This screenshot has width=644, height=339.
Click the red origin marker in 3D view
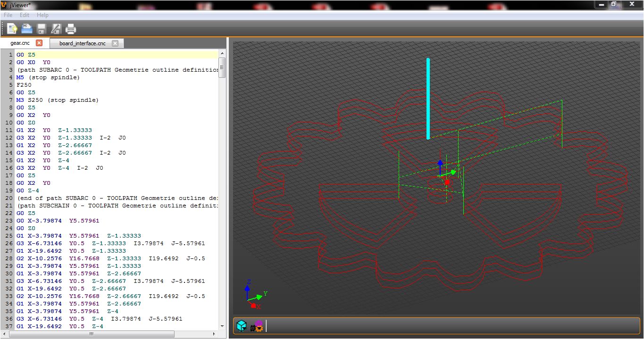[447, 182]
